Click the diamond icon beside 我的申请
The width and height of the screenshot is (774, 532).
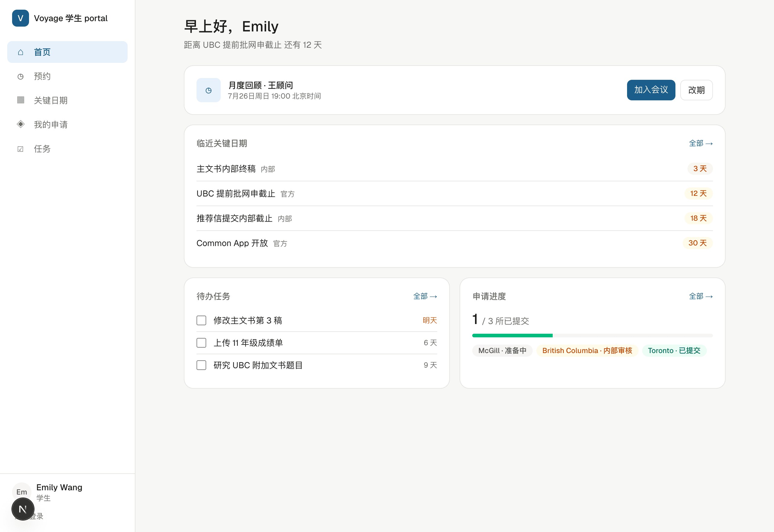pyautogui.click(x=21, y=124)
